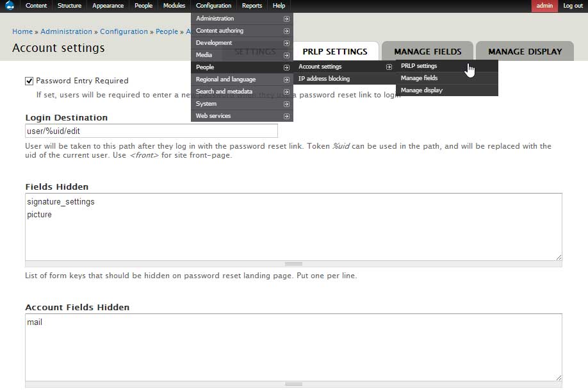Click the Log out link

click(x=573, y=5)
